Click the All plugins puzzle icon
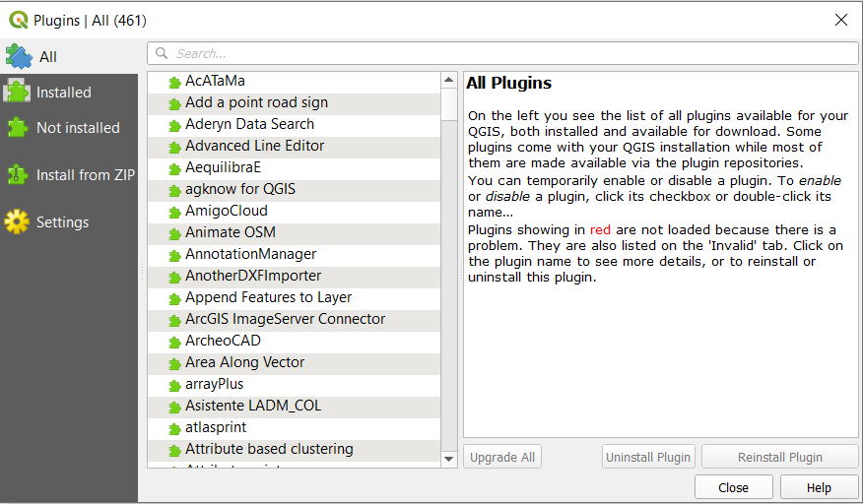Image resolution: width=863 pixels, height=504 pixels. (x=19, y=56)
